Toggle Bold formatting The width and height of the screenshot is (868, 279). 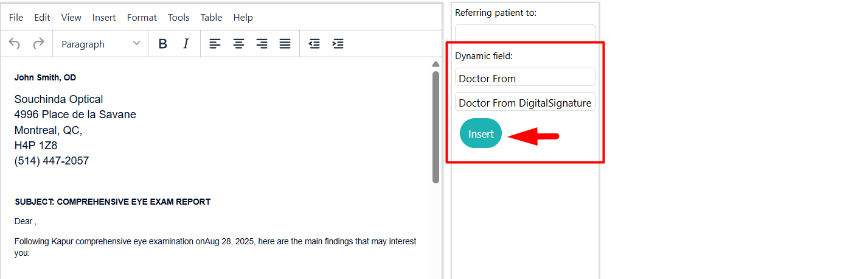pos(162,44)
